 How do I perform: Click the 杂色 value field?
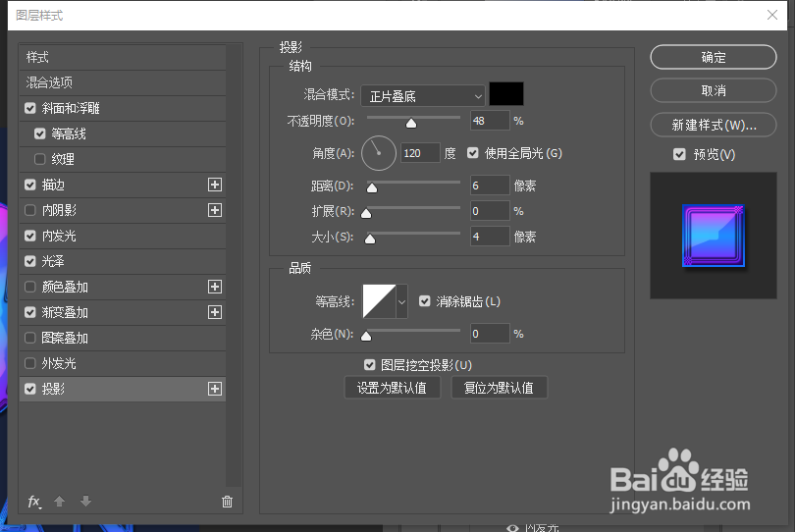click(490, 333)
